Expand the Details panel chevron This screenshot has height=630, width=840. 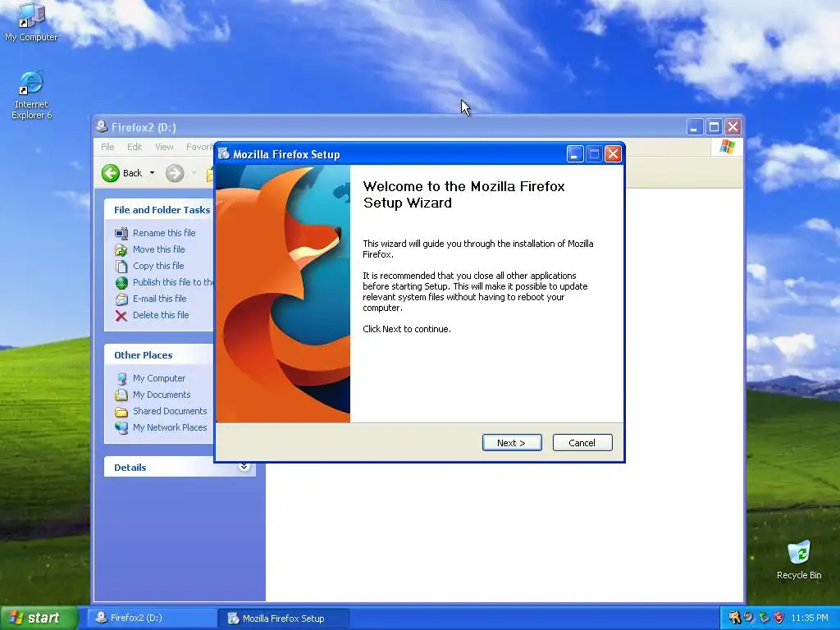pyautogui.click(x=244, y=467)
